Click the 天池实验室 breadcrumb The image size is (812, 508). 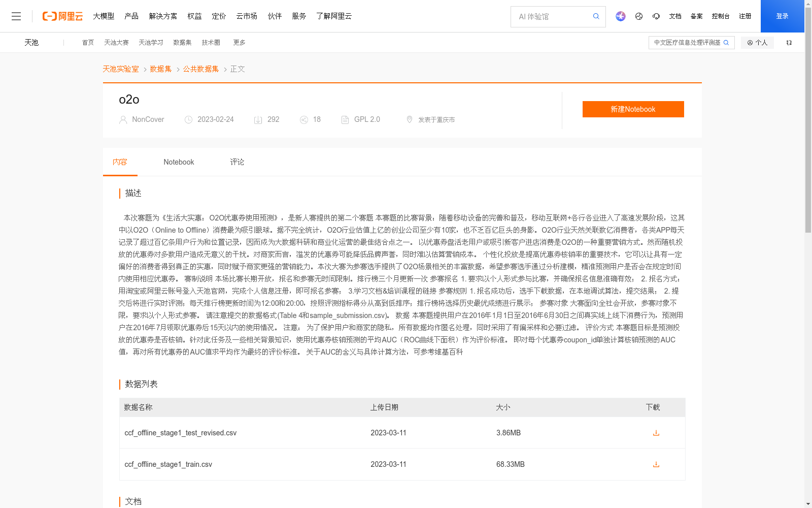tap(121, 69)
